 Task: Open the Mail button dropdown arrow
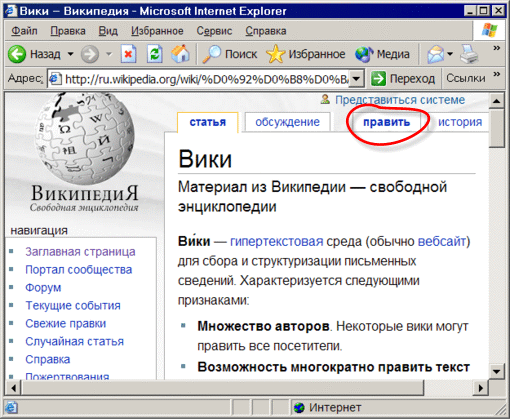tap(450, 54)
